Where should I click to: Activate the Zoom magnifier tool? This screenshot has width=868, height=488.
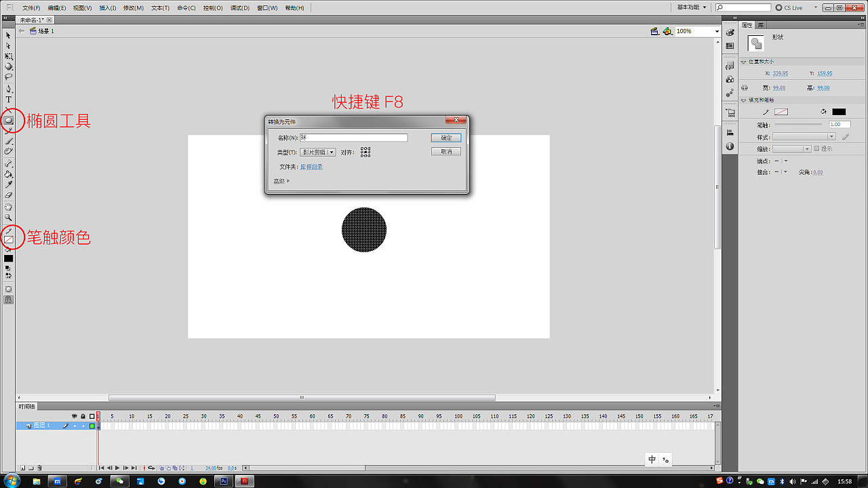(x=9, y=218)
